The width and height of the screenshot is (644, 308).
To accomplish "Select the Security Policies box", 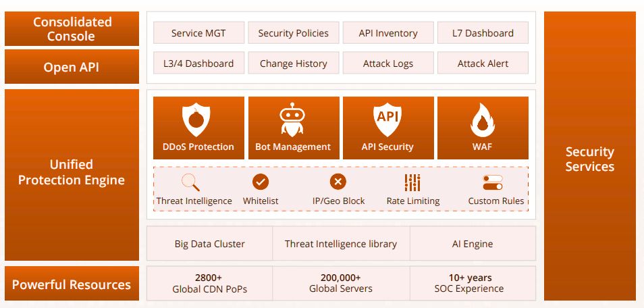I will 293,33.
